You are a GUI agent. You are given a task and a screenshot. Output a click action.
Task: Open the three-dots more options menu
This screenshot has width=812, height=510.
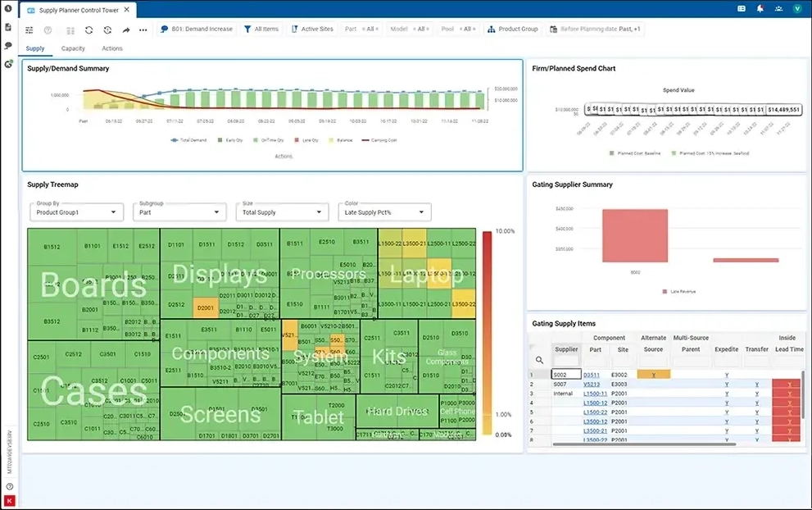coord(143,30)
